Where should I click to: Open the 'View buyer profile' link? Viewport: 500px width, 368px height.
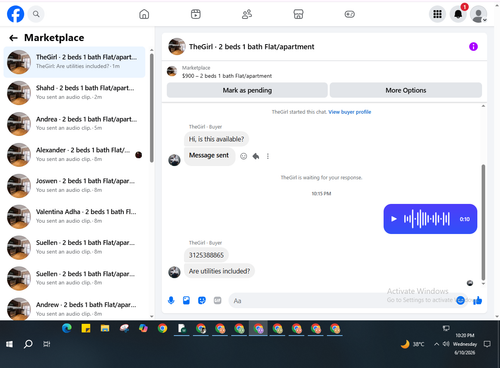click(x=350, y=112)
